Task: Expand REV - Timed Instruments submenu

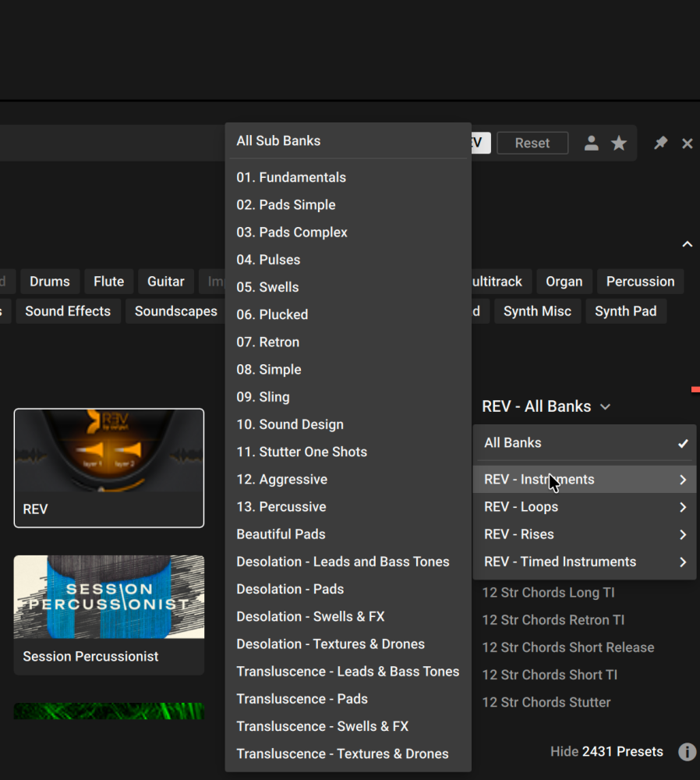Action: [584, 562]
